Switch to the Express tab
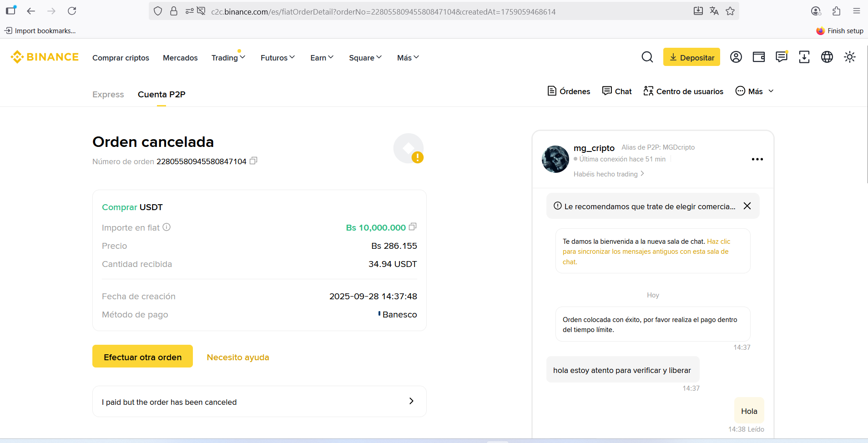Screen dimensions: 868x443 coord(108,95)
